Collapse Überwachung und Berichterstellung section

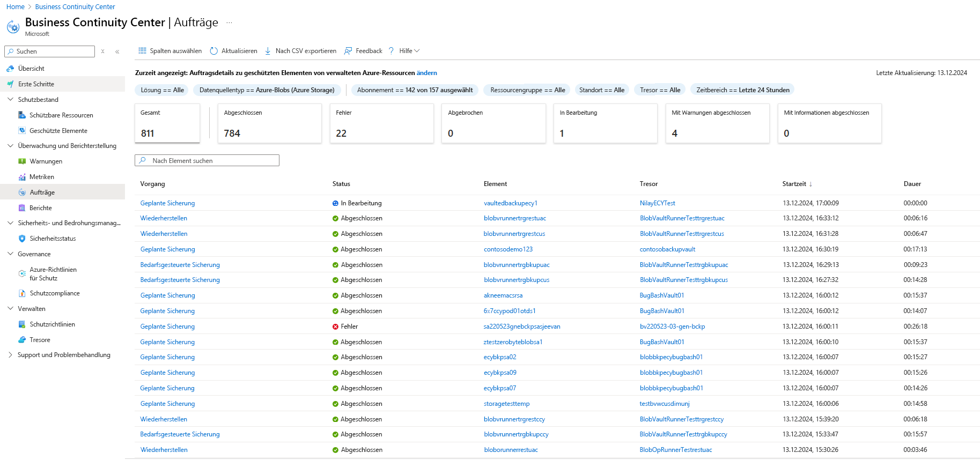click(10, 145)
